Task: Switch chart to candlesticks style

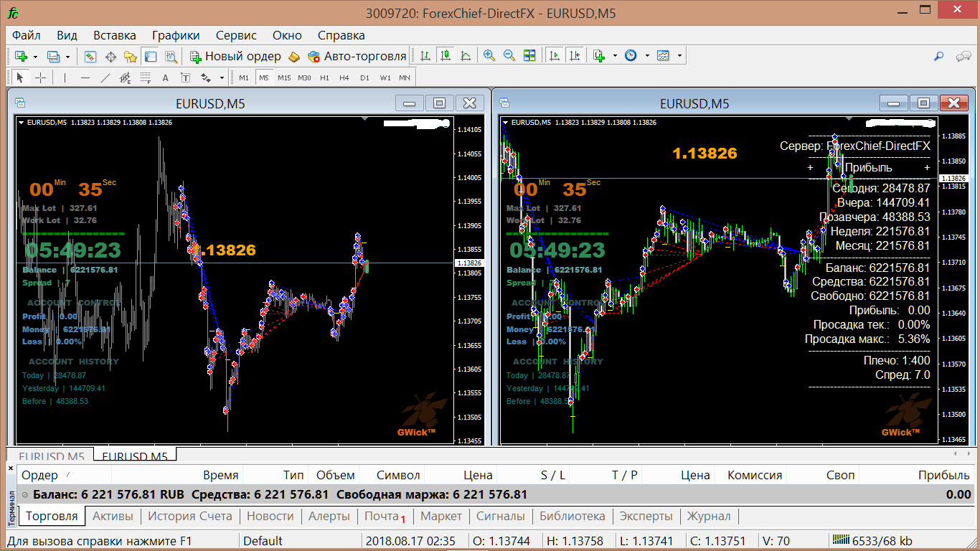Action: coord(446,56)
